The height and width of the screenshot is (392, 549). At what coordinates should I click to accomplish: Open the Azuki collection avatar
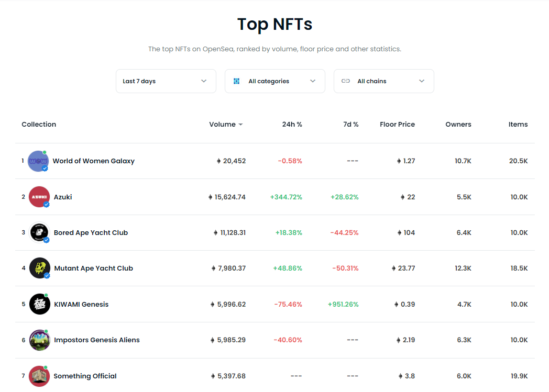[x=39, y=197]
